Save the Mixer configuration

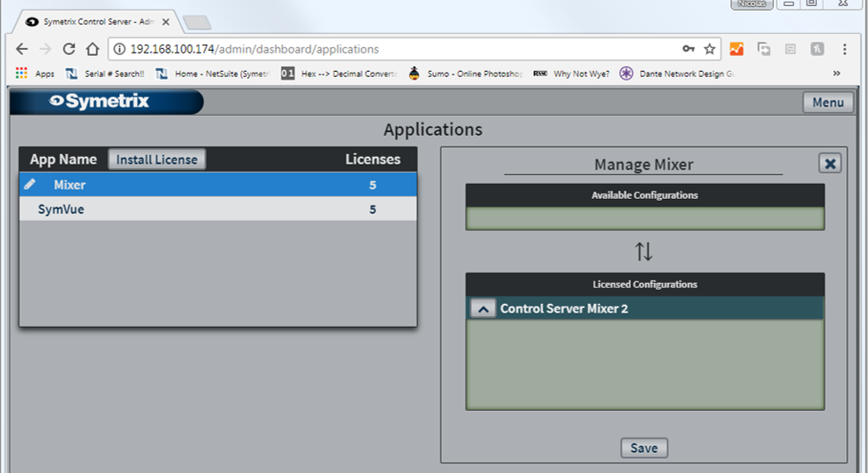point(644,448)
